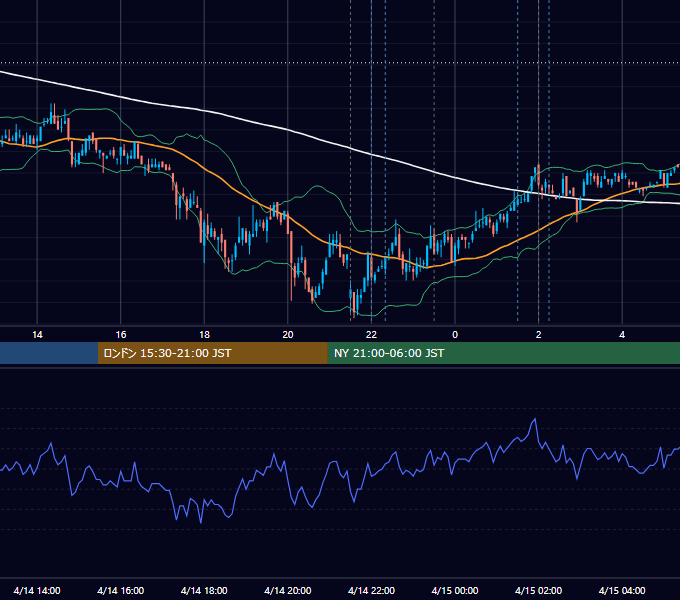Click the '14' hour label on the price chart axis
Image resolution: width=680 pixels, height=600 pixels.
tap(37, 335)
